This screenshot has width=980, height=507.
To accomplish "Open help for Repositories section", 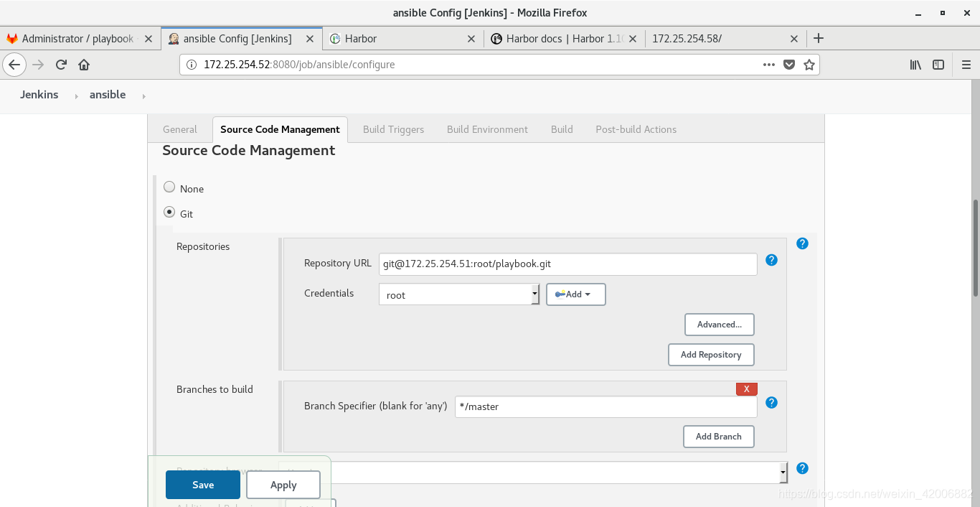I will click(x=802, y=243).
